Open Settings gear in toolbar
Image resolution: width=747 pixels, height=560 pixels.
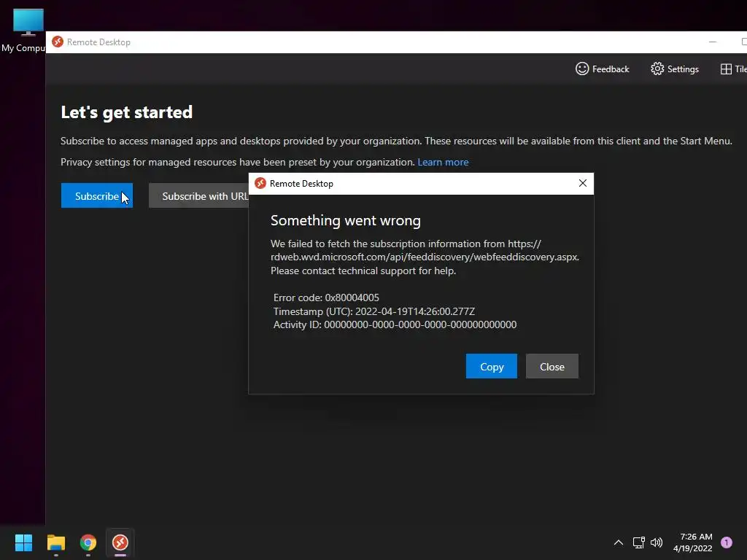(x=657, y=69)
